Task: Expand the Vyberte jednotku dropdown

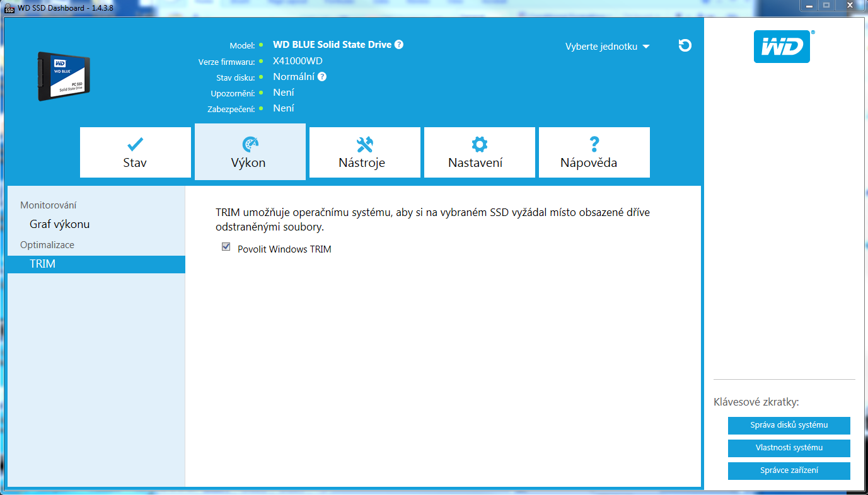Action: [607, 47]
